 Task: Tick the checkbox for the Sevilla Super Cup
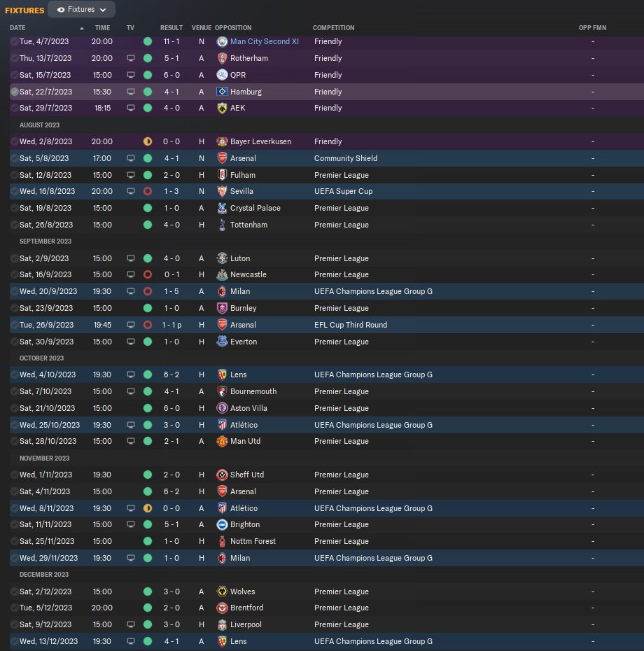coord(14,191)
